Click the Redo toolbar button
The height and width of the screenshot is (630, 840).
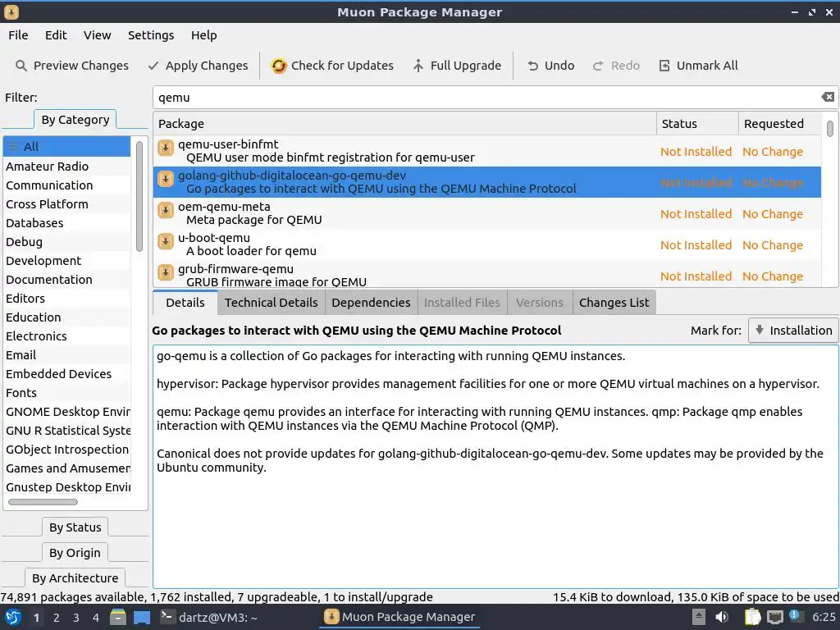pos(616,66)
